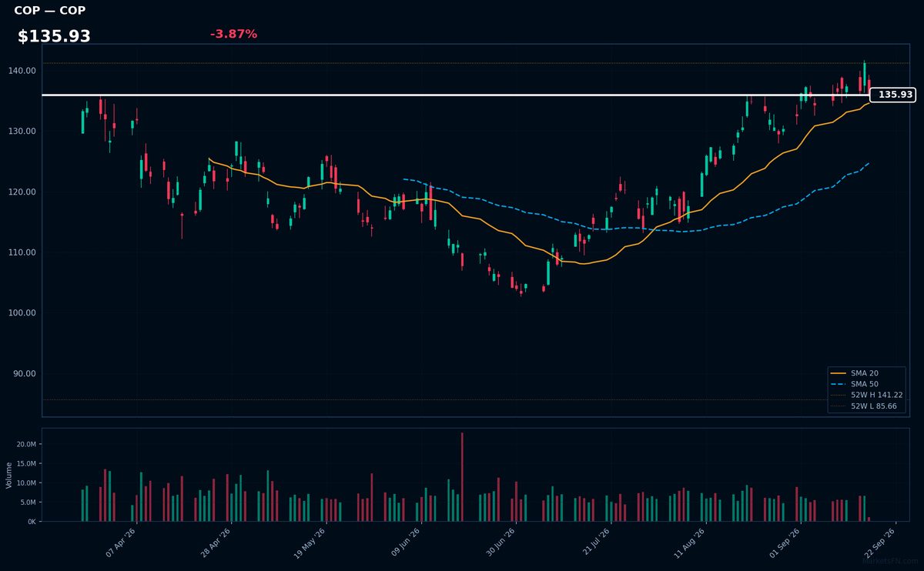The width and height of the screenshot is (924, 571).
Task: Click the 110.00 price axis label
Action: coord(24,252)
